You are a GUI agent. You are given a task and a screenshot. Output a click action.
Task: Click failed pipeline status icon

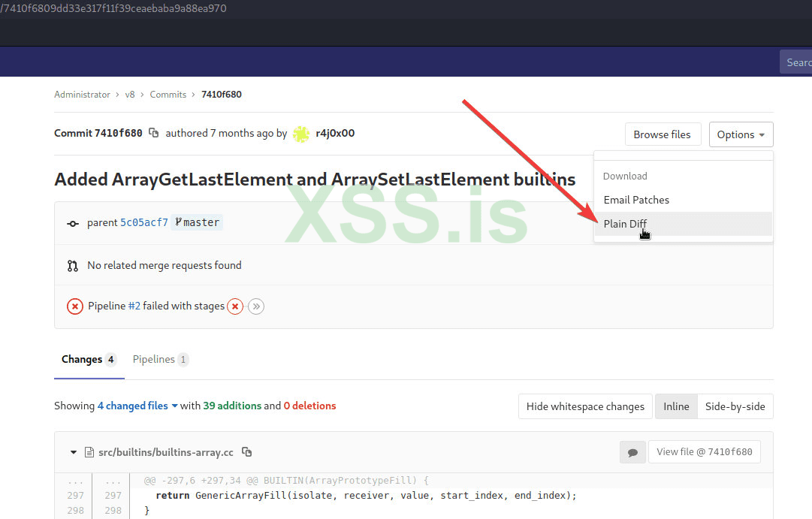(x=75, y=306)
